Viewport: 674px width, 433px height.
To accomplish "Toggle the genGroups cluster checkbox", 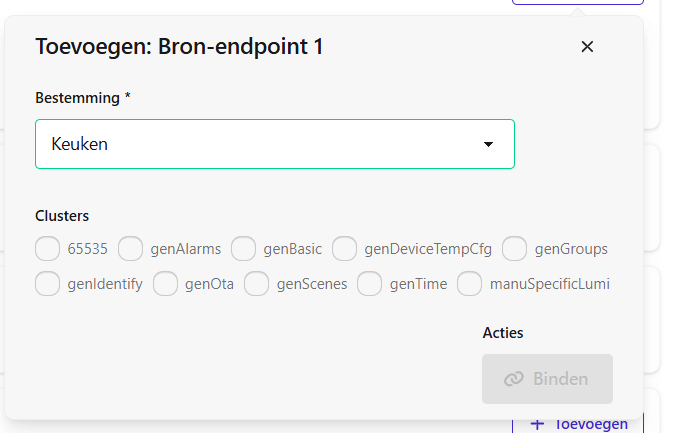I will pos(515,248).
